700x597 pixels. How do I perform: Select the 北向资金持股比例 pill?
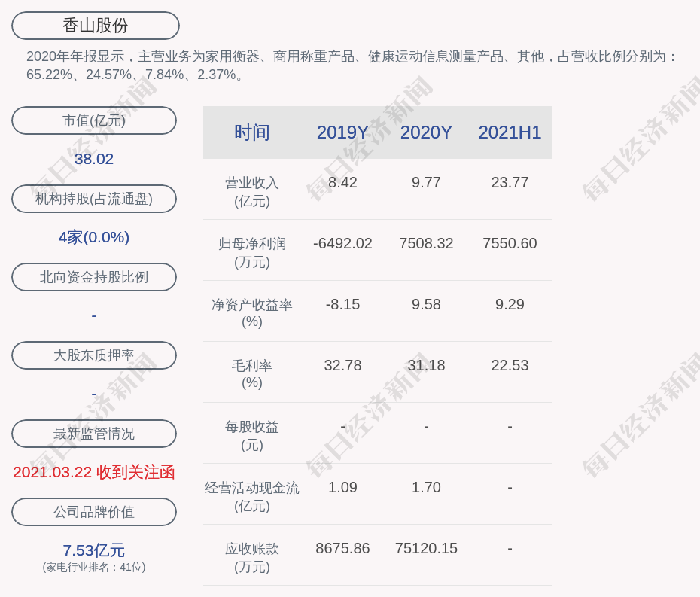click(94, 277)
